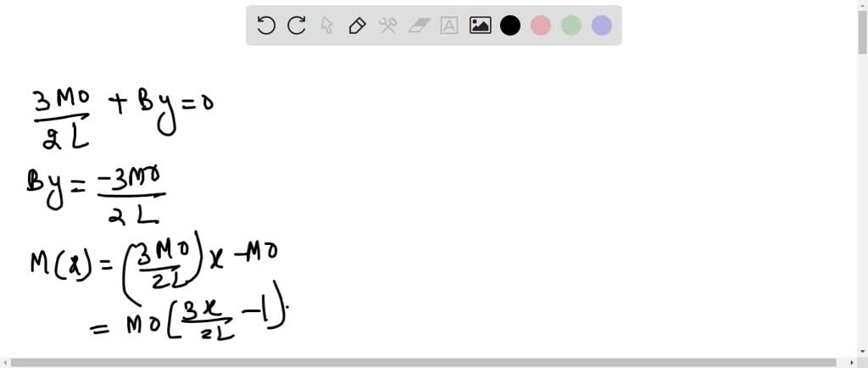Click the scroll down arrow

(x=862, y=351)
